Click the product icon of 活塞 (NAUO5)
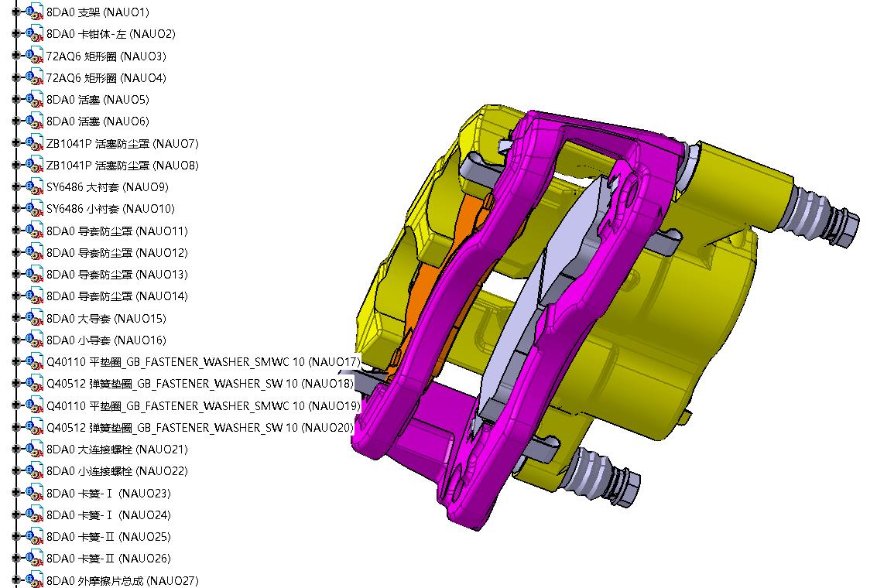 click(x=34, y=100)
